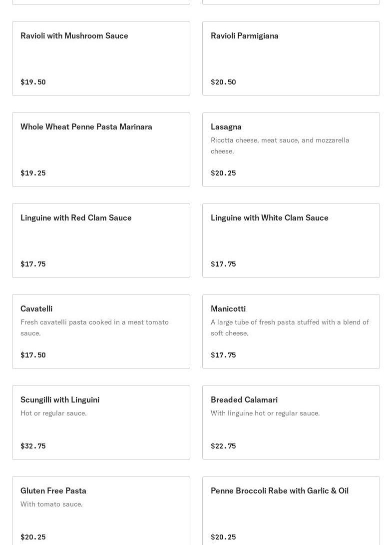Click the Lasagna description text
The width and height of the screenshot is (392, 545).
coord(280,145)
